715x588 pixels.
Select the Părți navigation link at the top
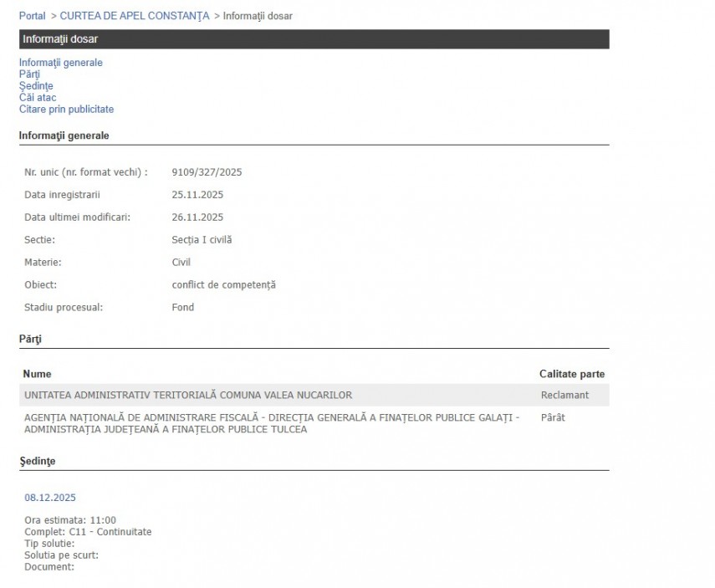click(x=29, y=74)
